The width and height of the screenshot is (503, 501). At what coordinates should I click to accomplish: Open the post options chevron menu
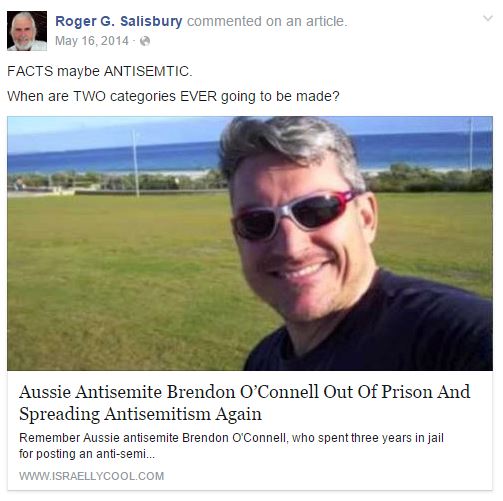point(488,18)
